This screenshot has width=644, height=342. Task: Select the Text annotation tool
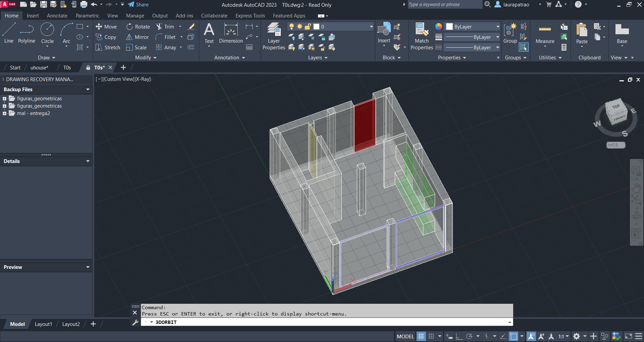pyautogui.click(x=209, y=33)
